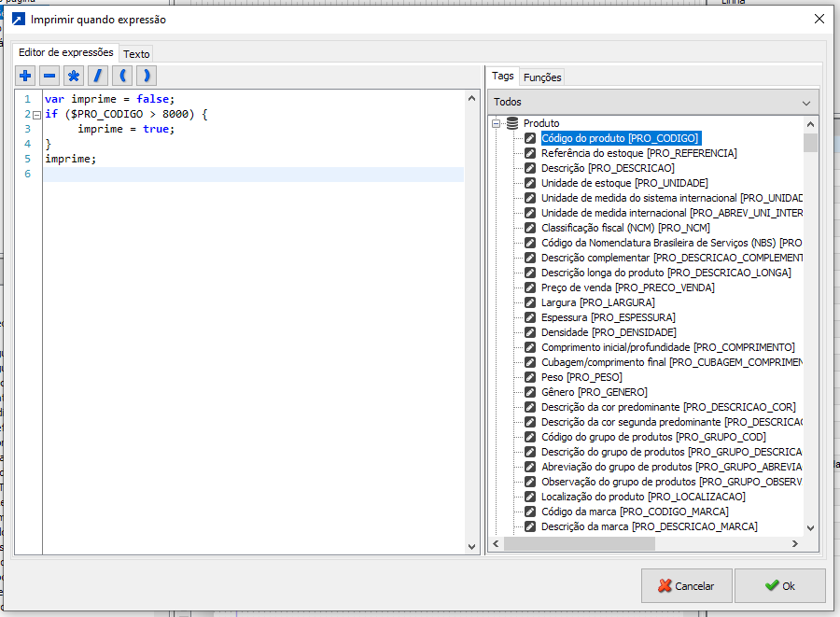This screenshot has width=840, height=617.
Task: Confirm with the Ok button
Action: [779, 586]
